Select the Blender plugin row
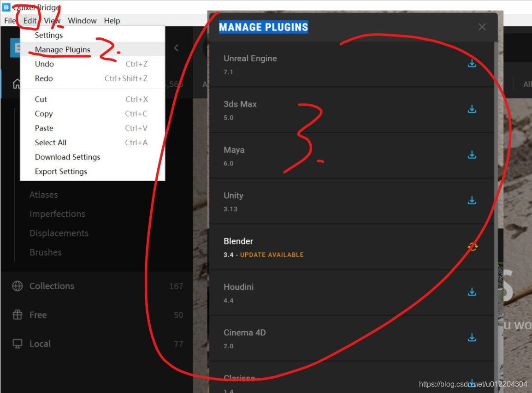 (x=351, y=247)
